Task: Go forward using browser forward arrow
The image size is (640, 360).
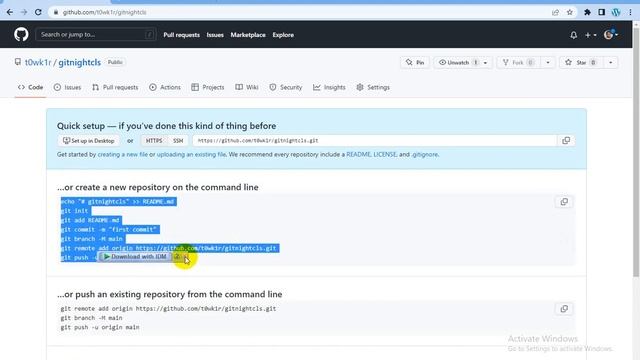Action: 24,12
